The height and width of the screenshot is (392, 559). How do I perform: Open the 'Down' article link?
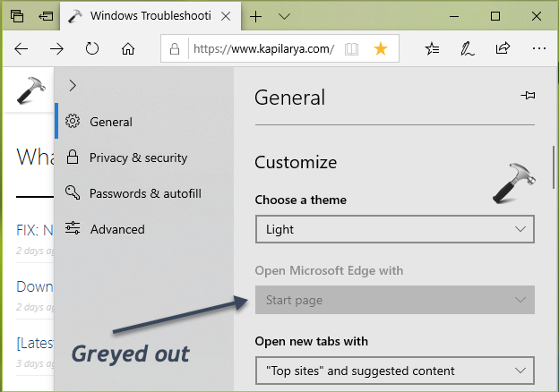click(x=35, y=286)
